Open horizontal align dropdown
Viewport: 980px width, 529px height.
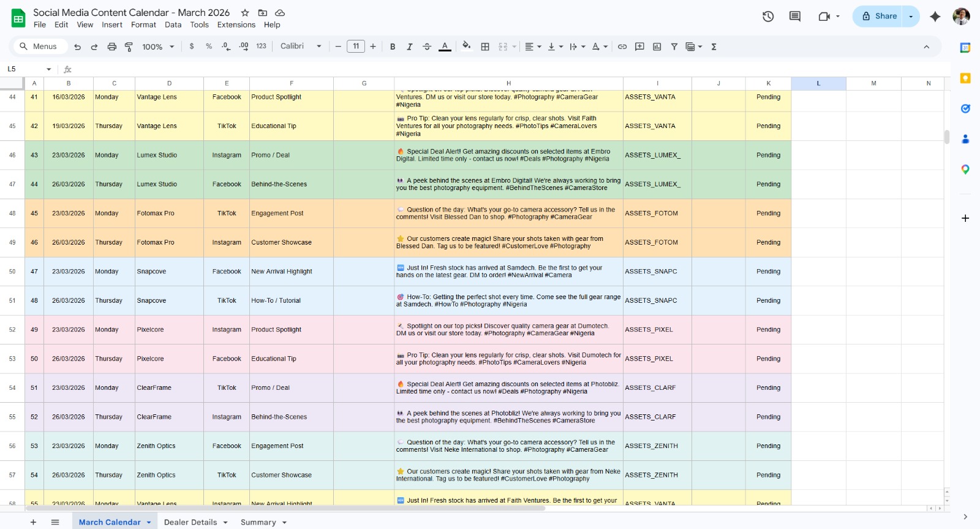(x=533, y=47)
